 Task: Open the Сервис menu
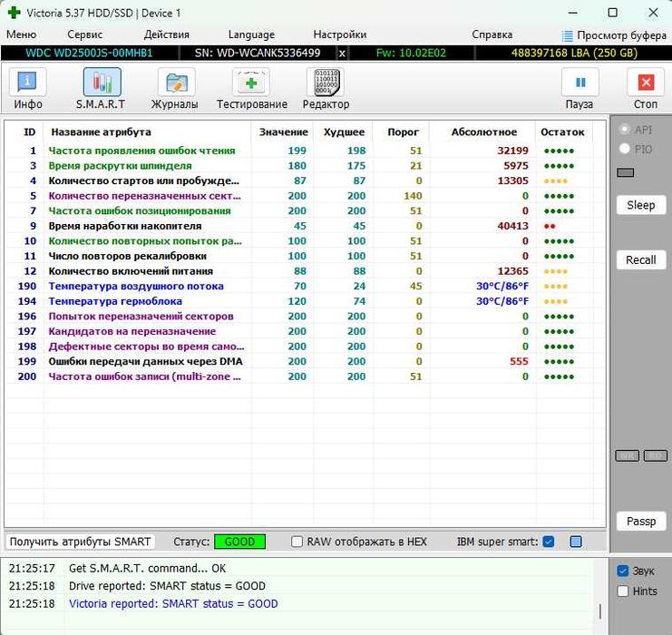tap(85, 34)
